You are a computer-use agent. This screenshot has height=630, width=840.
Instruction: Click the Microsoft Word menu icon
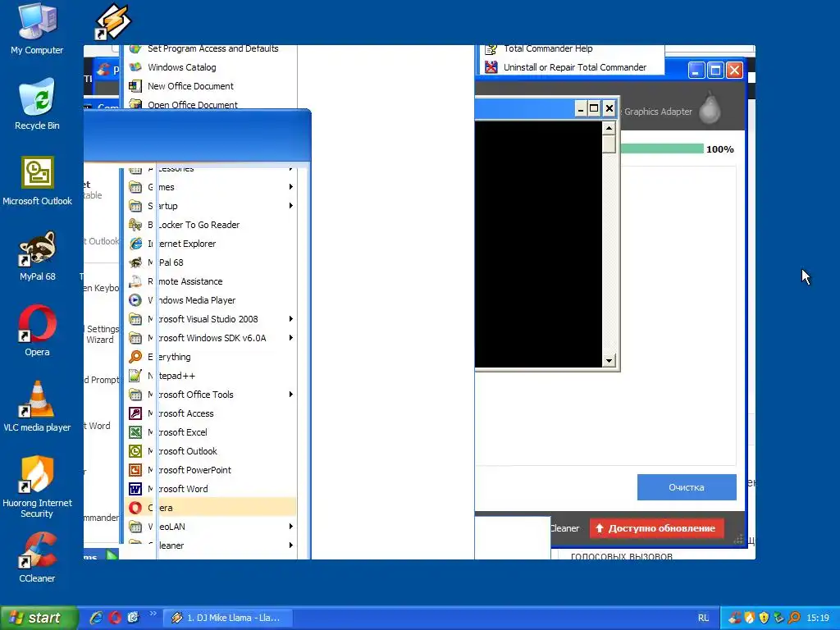pyautogui.click(x=135, y=489)
